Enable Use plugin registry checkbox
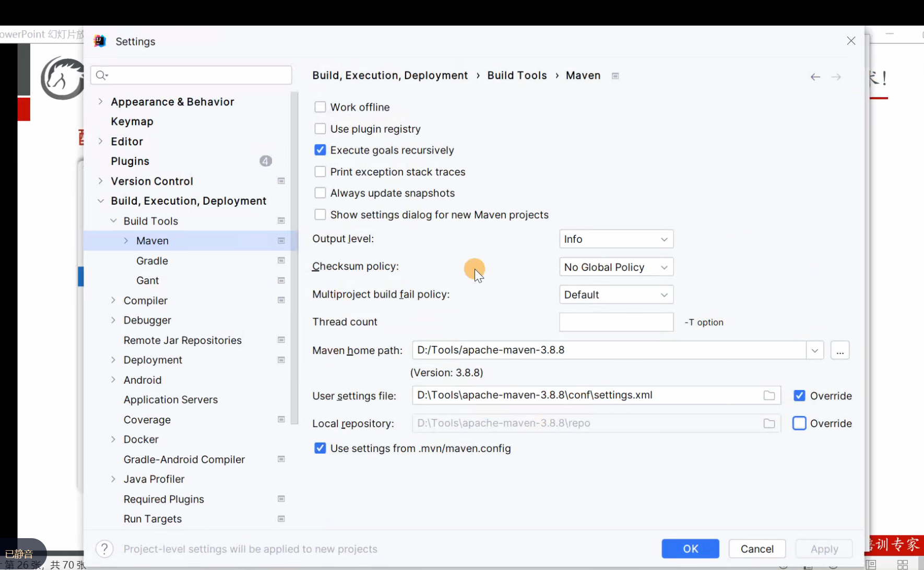Screen dimensions: 924x570 (320, 128)
